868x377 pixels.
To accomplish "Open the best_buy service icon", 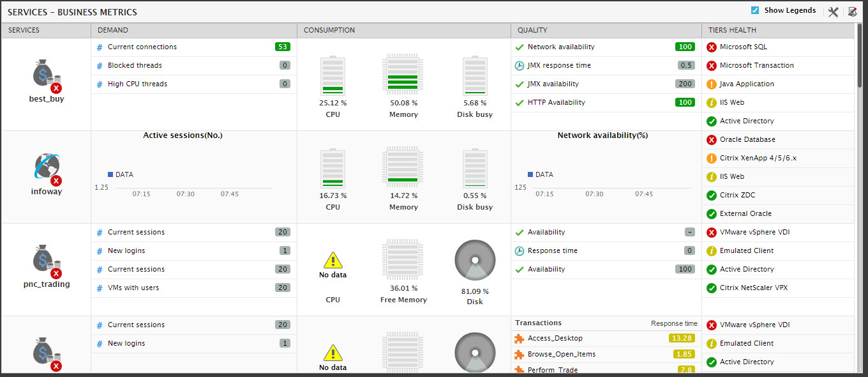I will pos(47,77).
